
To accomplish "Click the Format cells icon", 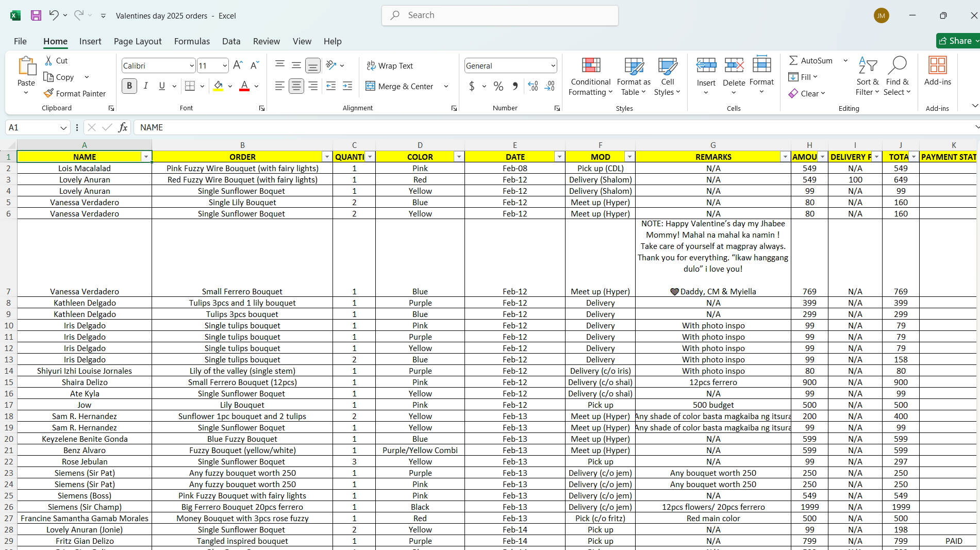I will tap(761, 64).
